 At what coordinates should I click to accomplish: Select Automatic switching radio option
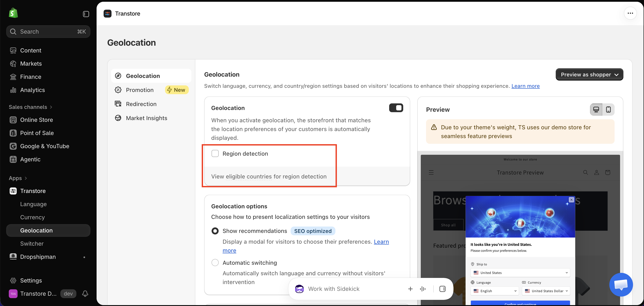coord(215,263)
